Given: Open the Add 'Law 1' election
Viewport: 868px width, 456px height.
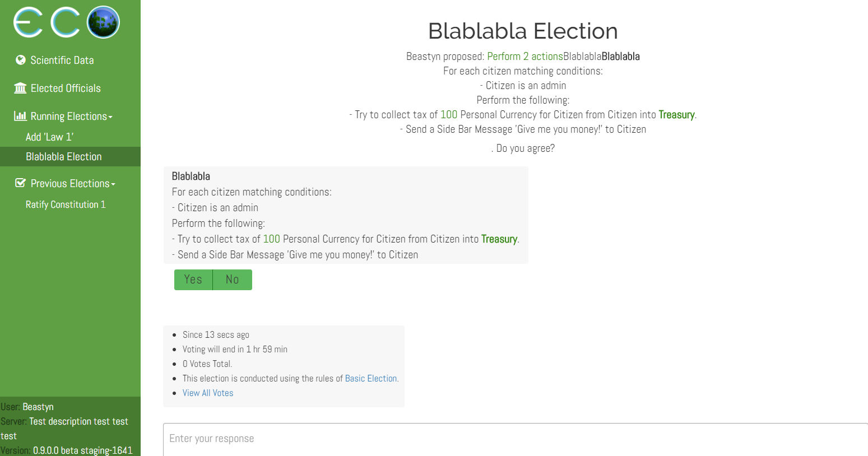Looking at the screenshot, I should pos(49,137).
